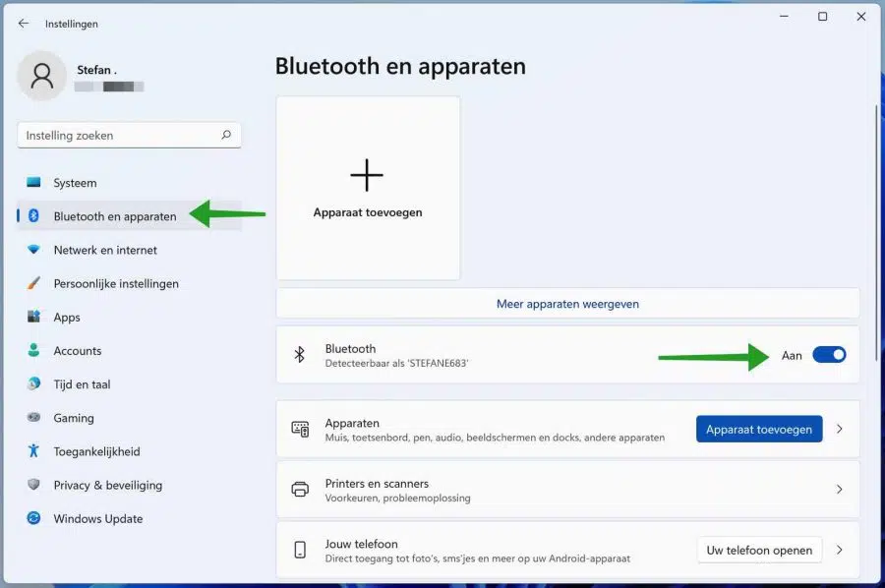Click the Toegankelijkheid figure icon

[33, 451]
